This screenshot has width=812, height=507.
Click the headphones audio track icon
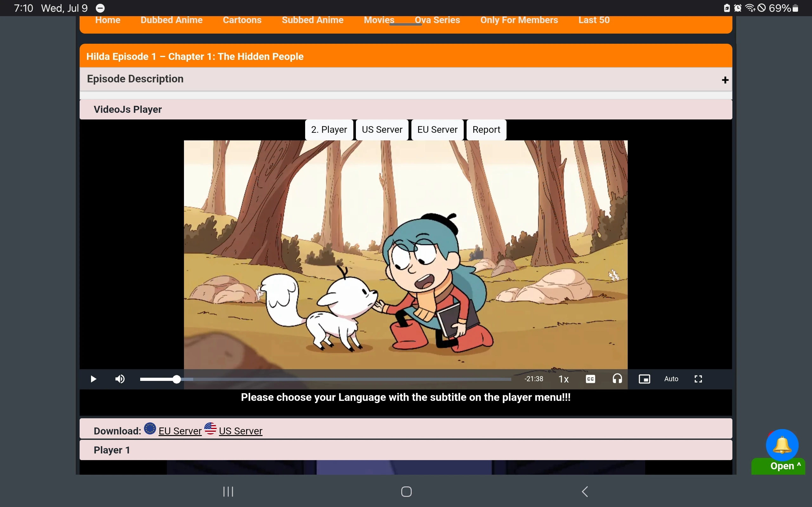(x=617, y=379)
